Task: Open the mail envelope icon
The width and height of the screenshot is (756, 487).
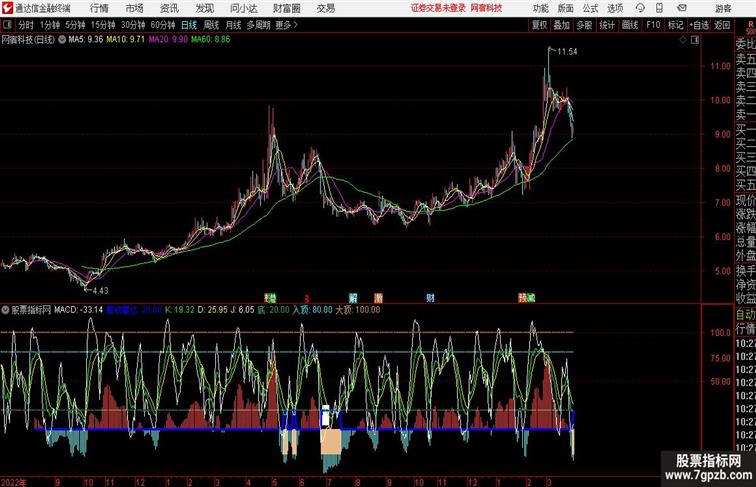Action: (x=681, y=8)
